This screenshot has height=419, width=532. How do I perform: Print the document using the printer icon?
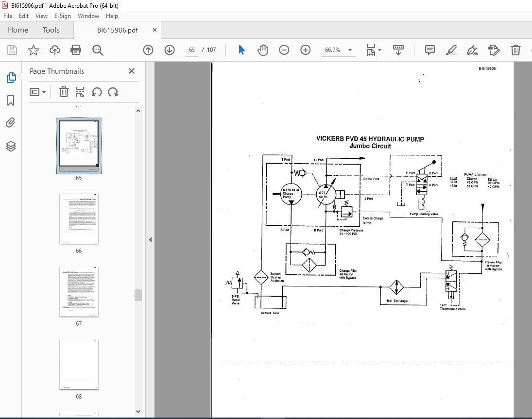(76, 50)
